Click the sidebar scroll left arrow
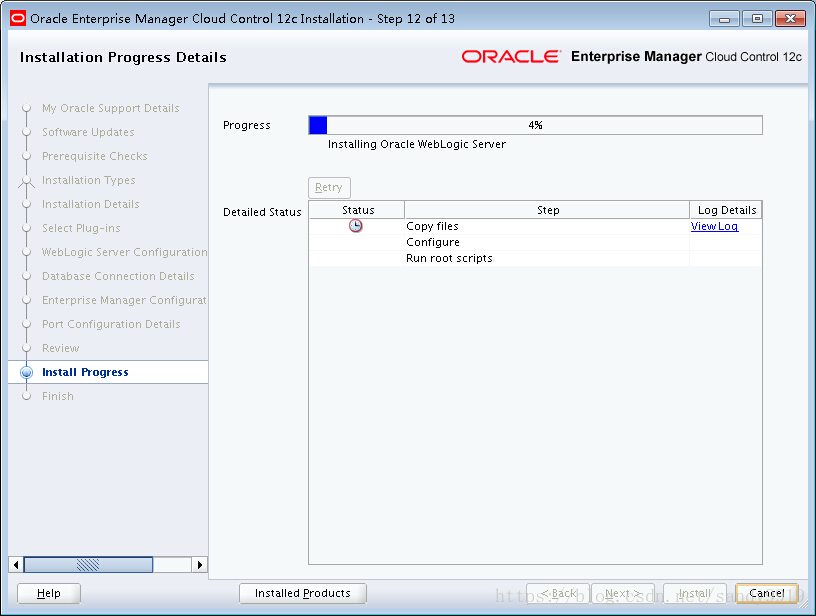 16,564
